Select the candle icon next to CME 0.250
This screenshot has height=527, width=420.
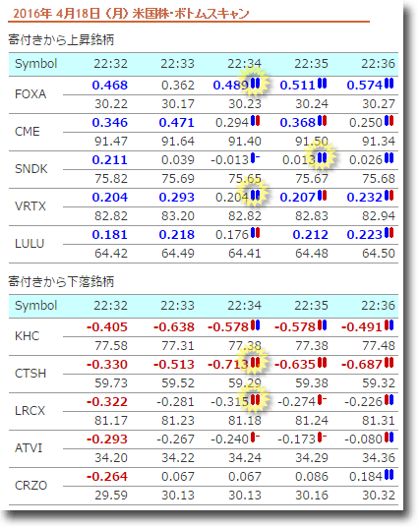click(x=390, y=120)
